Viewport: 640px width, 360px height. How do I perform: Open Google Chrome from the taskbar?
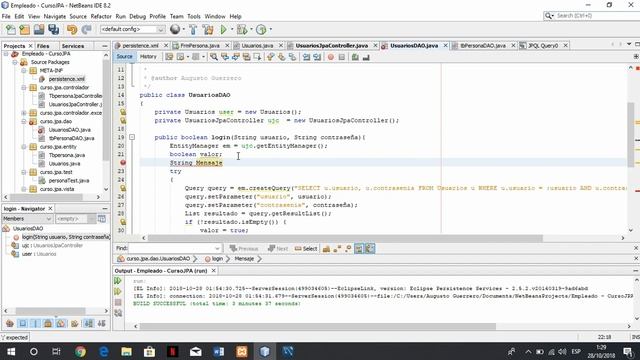coord(80,351)
